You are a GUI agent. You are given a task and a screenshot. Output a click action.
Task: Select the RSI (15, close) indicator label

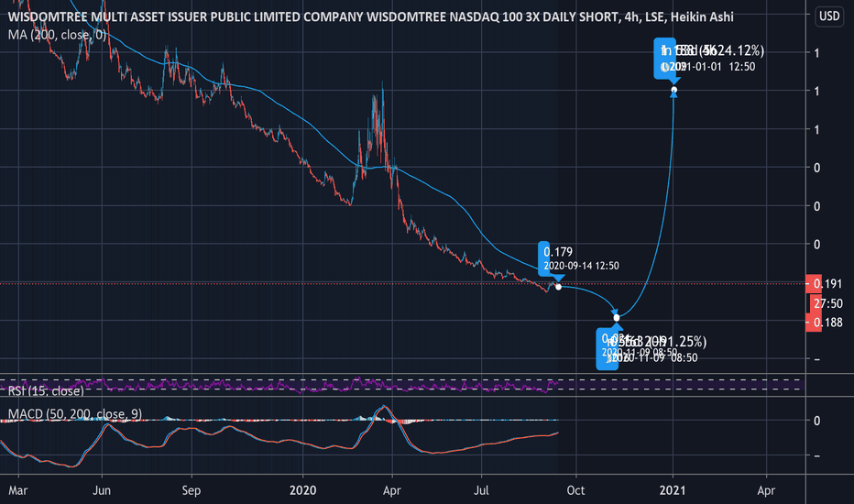coord(47,390)
